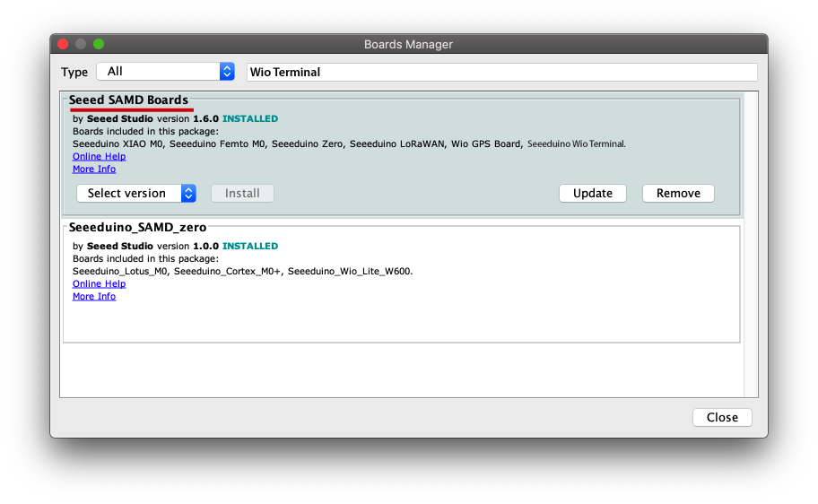Click the green zoom window button
This screenshot has width=818, height=504.
coord(99,44)
